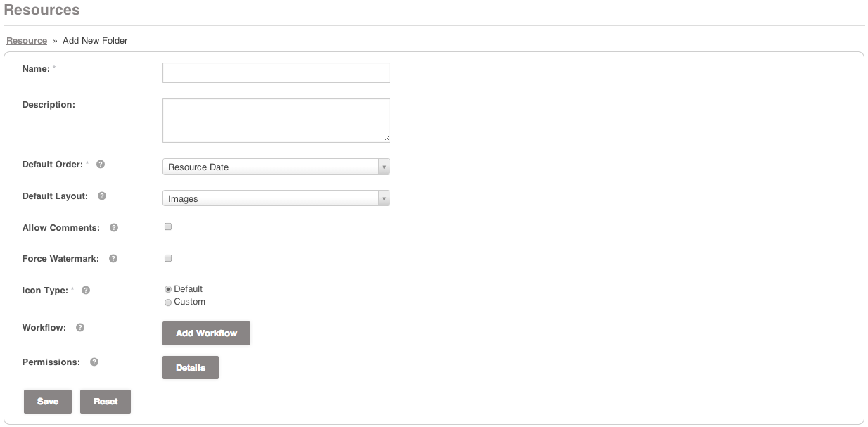Viewport: 868px width, 427px height.
Task: Open the Default Order help icon
Action: point(101,165)
